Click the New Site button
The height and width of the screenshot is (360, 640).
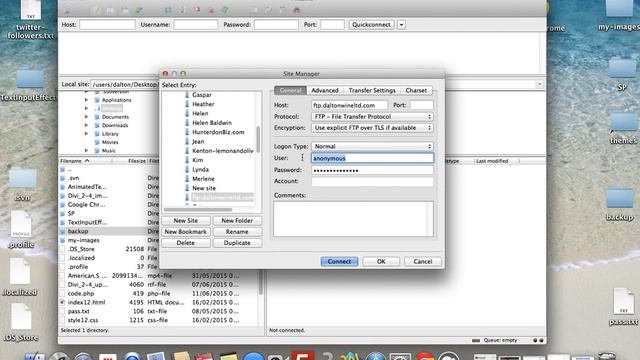(186, 220)
